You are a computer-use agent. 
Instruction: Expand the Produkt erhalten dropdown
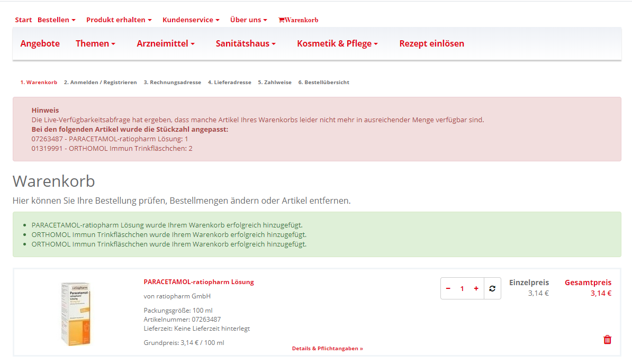(x=119, y=20)
